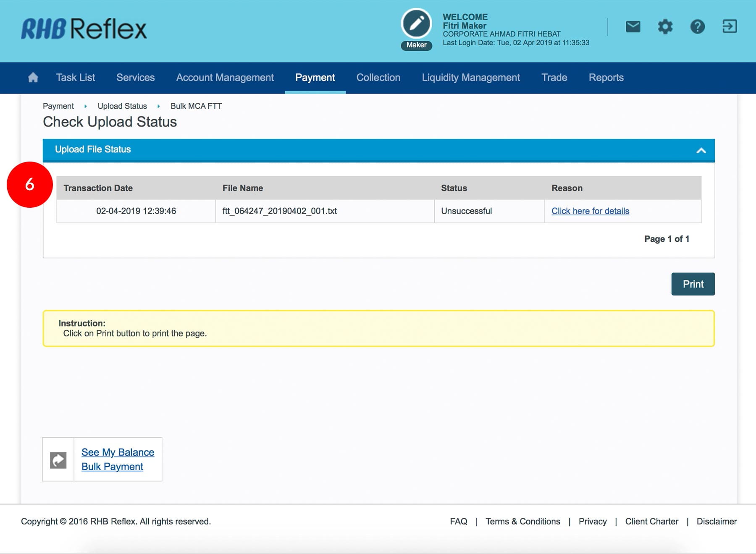Click the Maker pencil profile icon
756x554 pixels.
pyautogui.click(x=416, y=24)
